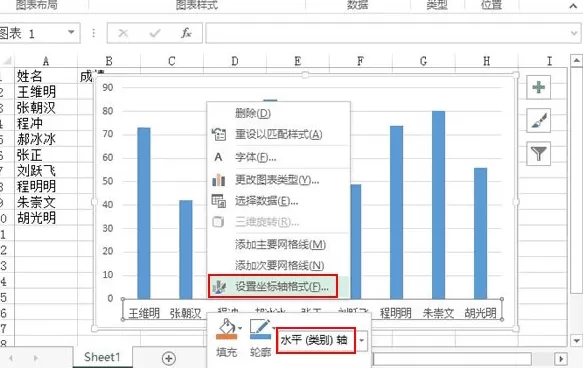Select column H header
This screenshot has width=583, height=368.
(x=486, y=61)
